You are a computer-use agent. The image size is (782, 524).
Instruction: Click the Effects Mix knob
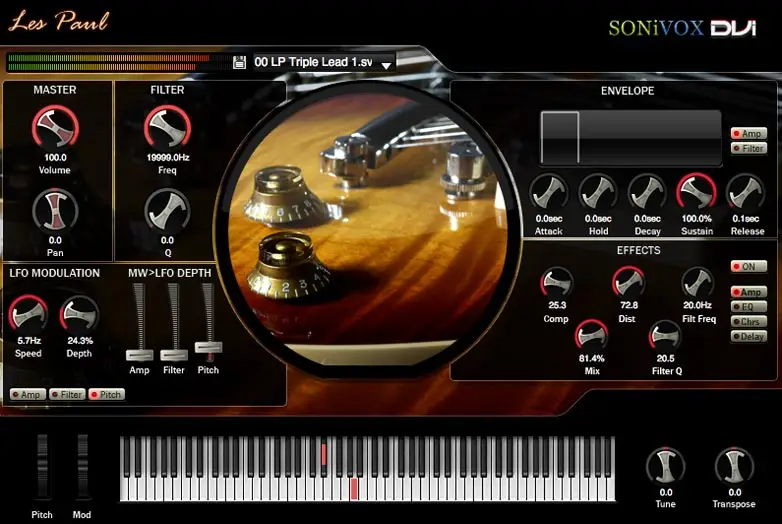tap(591, 336)
